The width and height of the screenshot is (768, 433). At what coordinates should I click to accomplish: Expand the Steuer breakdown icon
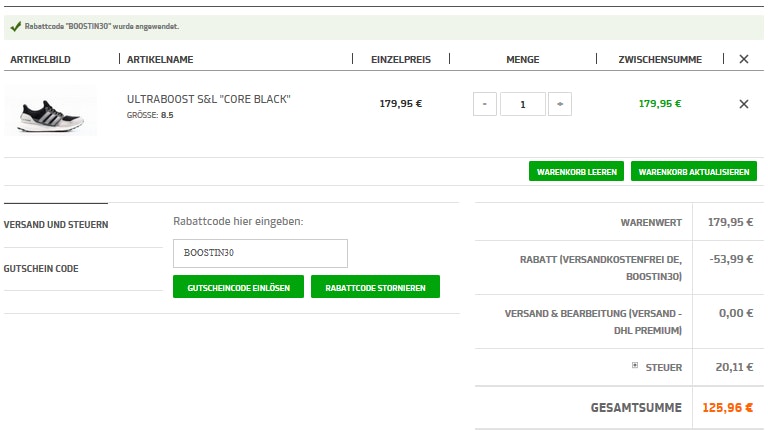(635, 366)
